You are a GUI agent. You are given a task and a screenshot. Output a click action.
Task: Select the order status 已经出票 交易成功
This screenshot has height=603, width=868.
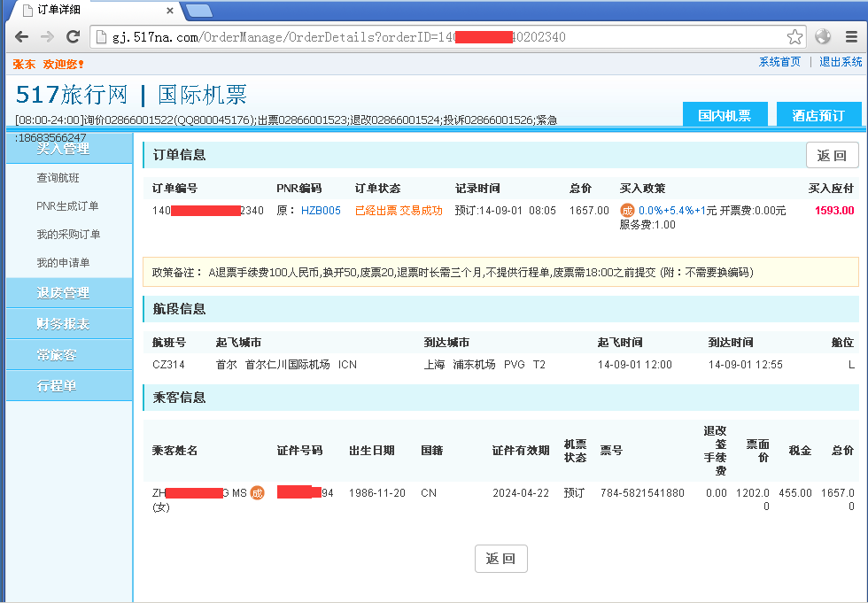click(399, 210)
